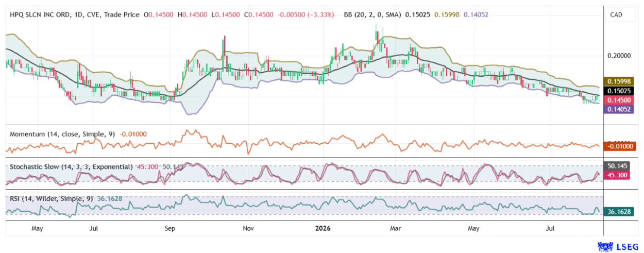
Task: Click the Sep time axis label
Action: point(171,227)
